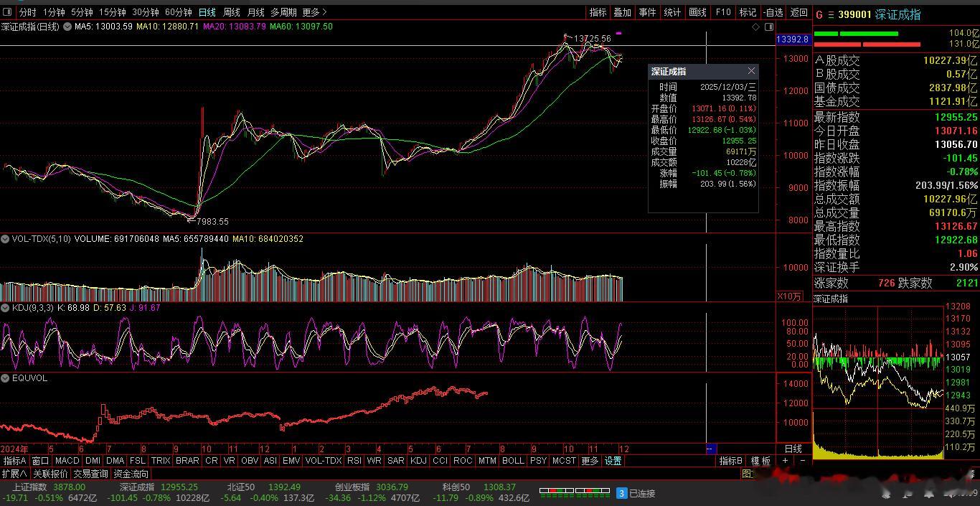Click the diamond marker icon above chart

tap(755, 27)
